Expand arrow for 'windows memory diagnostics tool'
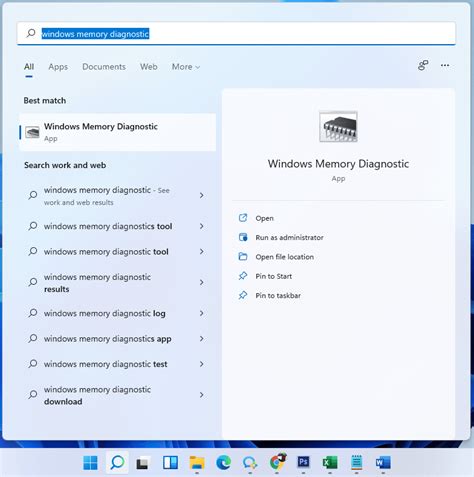The image size is (474, 477). 201,226
